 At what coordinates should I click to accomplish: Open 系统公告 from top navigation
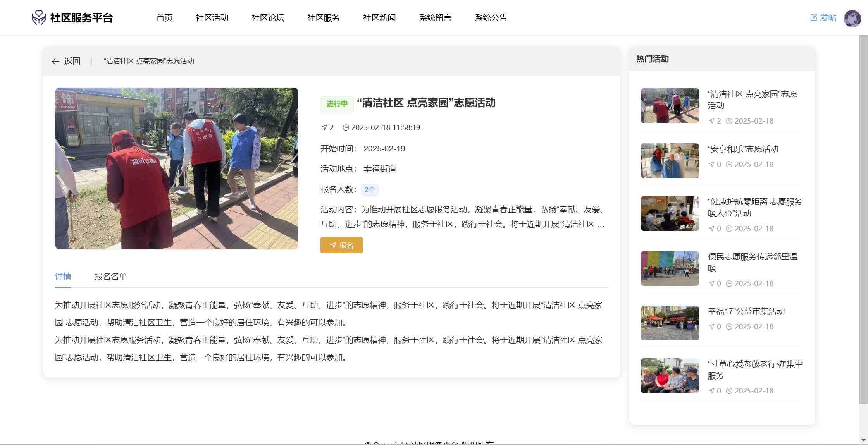[x=491, y=18]
